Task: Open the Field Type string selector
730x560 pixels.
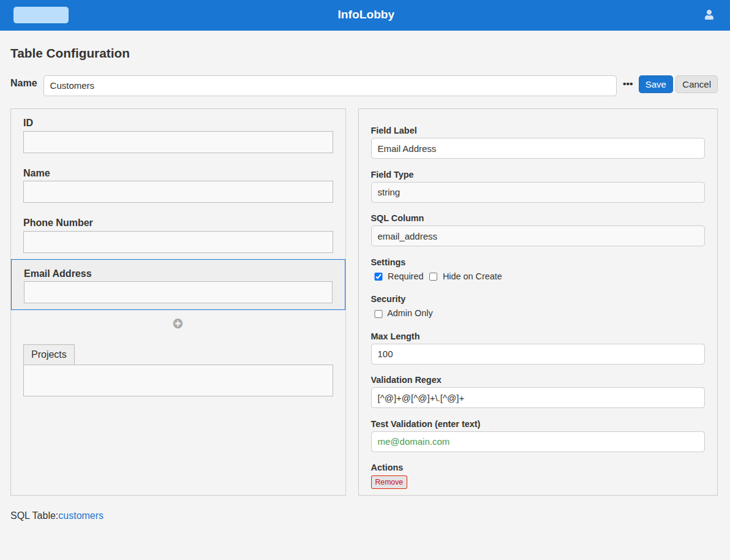Action: (x=537, y=192)
